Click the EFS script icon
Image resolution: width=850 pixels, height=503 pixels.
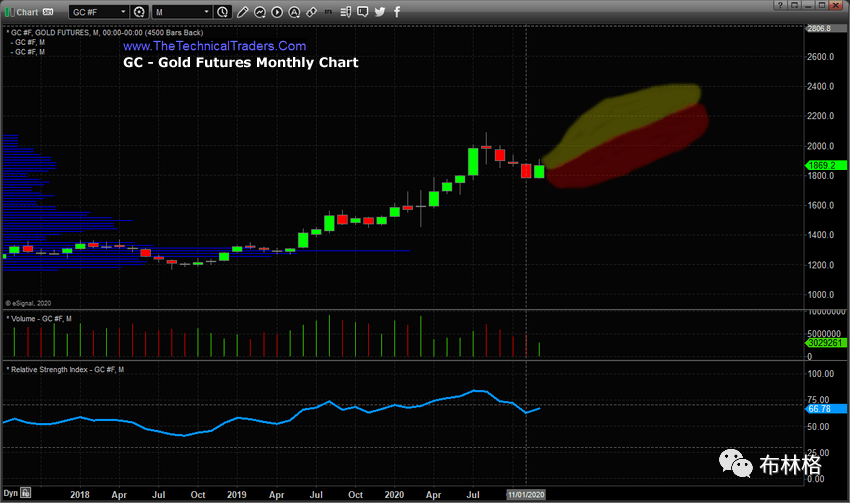pos(328,12)
